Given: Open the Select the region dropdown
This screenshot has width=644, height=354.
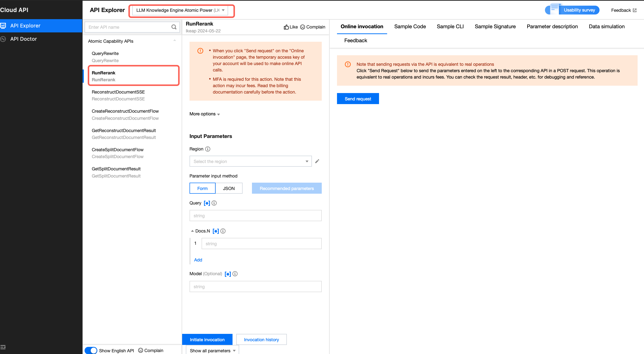Looking at the screenshot, I should [x=250, y=161].
